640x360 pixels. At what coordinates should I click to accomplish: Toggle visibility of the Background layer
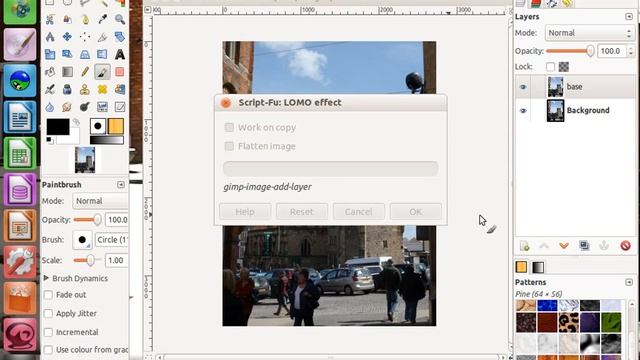coord(523,111)
